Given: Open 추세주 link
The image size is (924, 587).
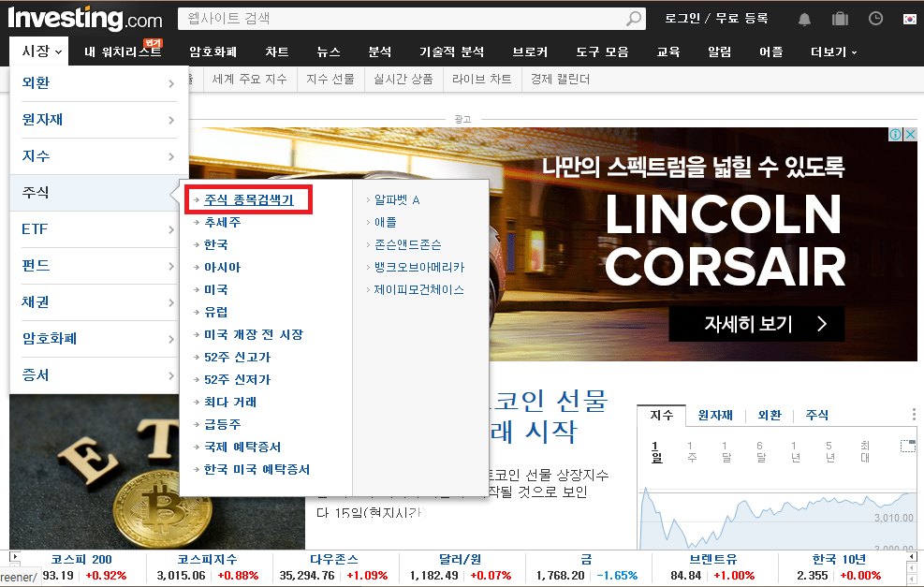Looking at the screenshot, I should [222, 222].
